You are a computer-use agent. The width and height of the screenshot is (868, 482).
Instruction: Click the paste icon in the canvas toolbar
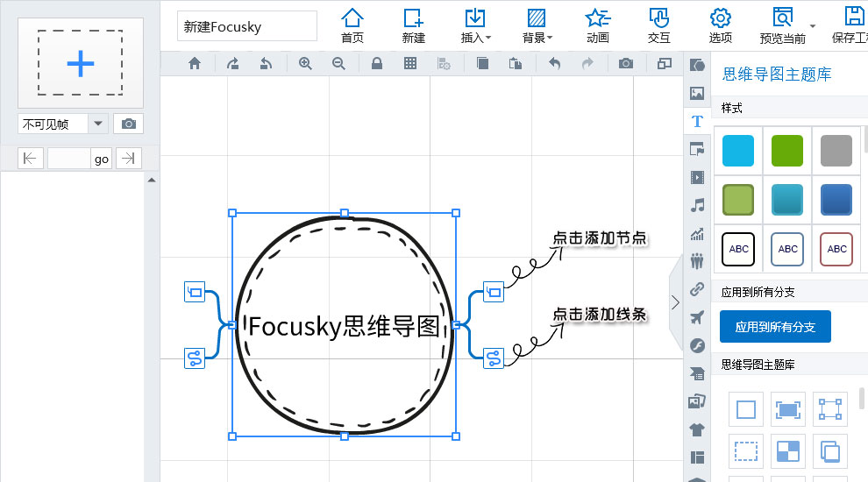516,64
